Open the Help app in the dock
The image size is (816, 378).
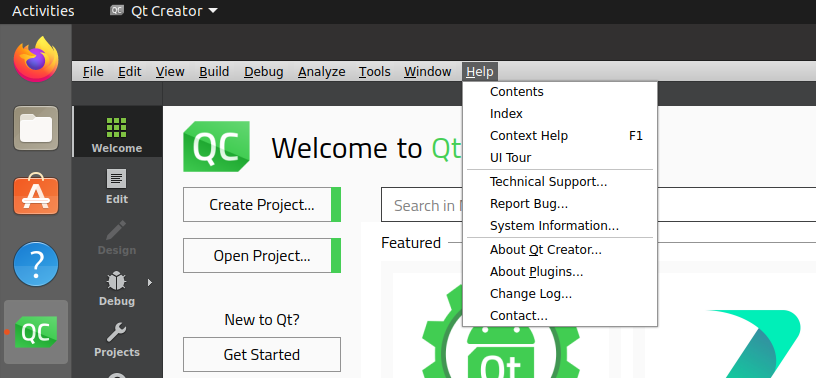tap(36, 264)
